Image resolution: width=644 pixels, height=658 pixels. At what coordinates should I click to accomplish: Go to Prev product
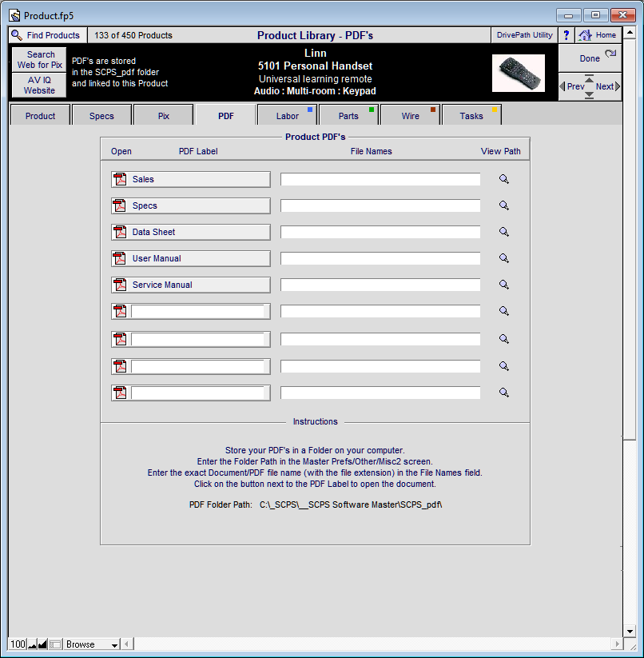[572, 86]
